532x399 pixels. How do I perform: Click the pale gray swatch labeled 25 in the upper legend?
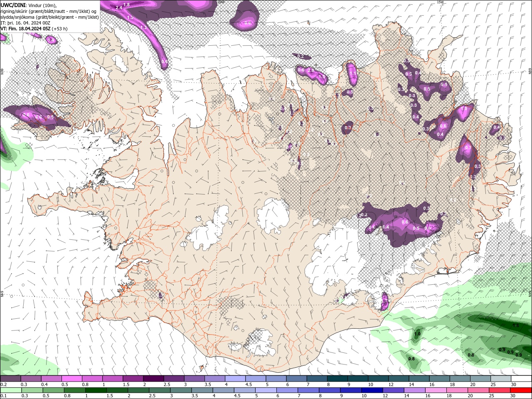(x=501, y=379)
